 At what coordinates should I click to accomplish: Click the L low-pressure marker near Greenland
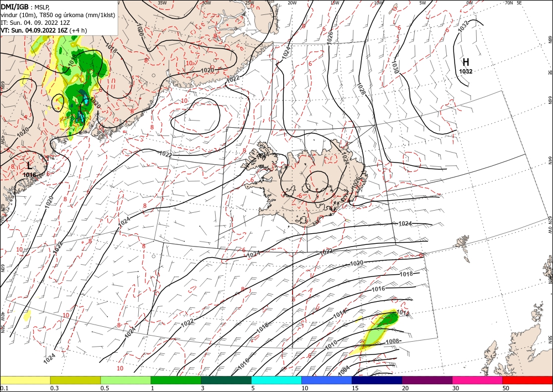(x=30, y=165)
